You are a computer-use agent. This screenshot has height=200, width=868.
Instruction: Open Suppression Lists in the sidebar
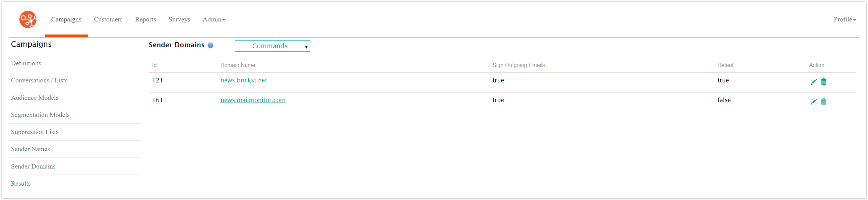35,132
